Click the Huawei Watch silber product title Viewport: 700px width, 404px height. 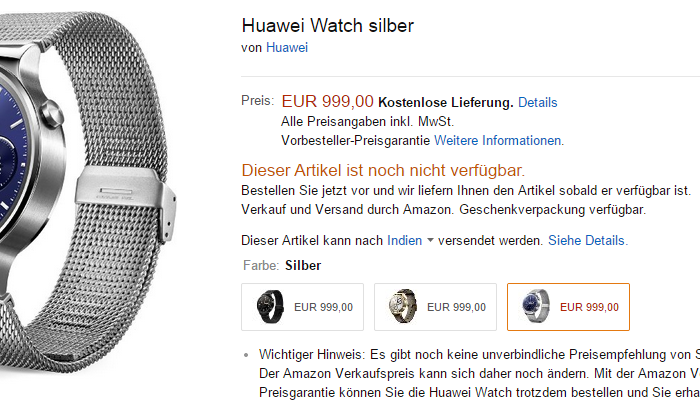tap(328, 25)
